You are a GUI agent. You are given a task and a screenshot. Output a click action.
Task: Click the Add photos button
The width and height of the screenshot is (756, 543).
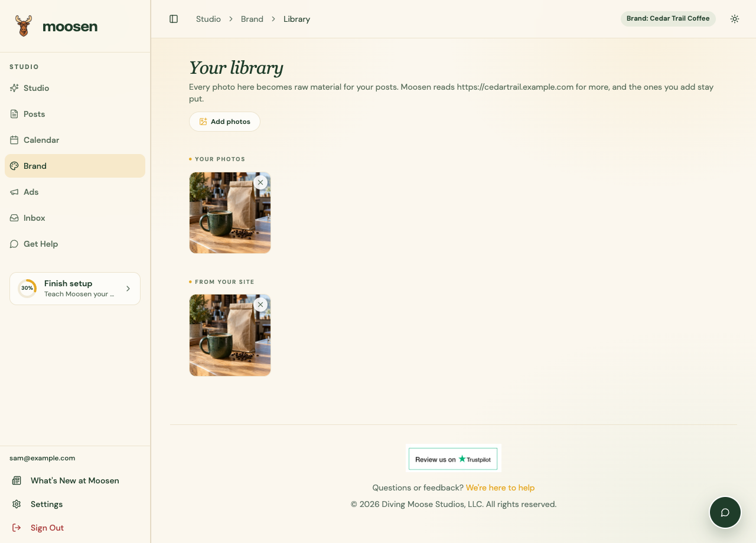(x=224, y=122)
